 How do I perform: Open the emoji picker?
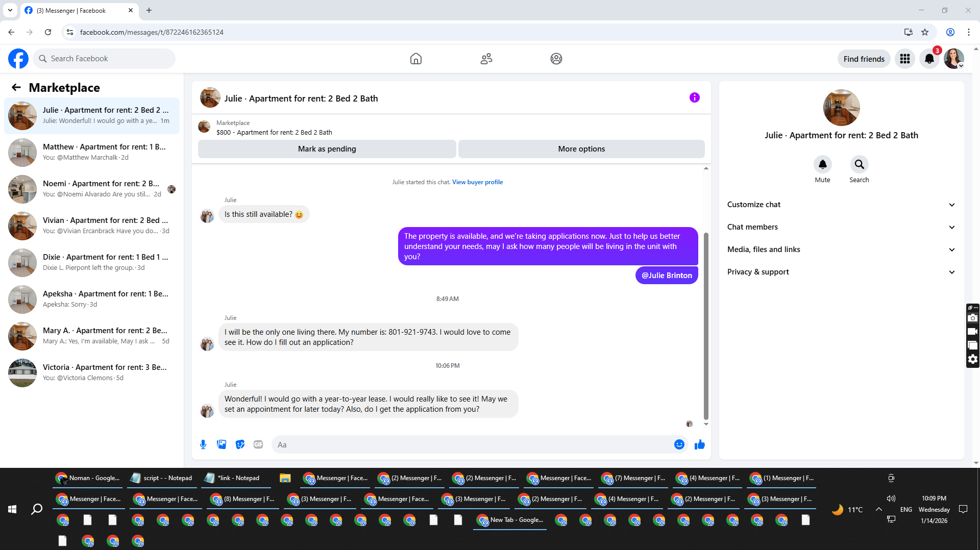(x=679, y=444)
